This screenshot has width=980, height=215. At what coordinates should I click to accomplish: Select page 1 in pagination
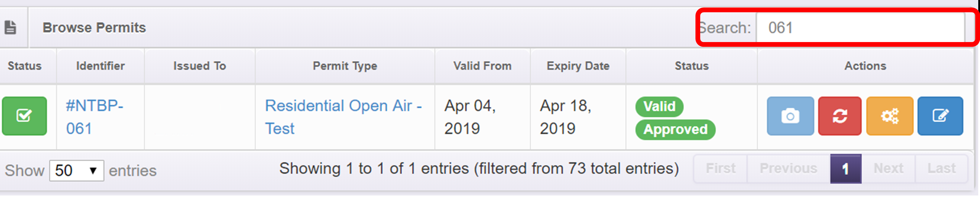pyautogui.click(x=845, y=169)
